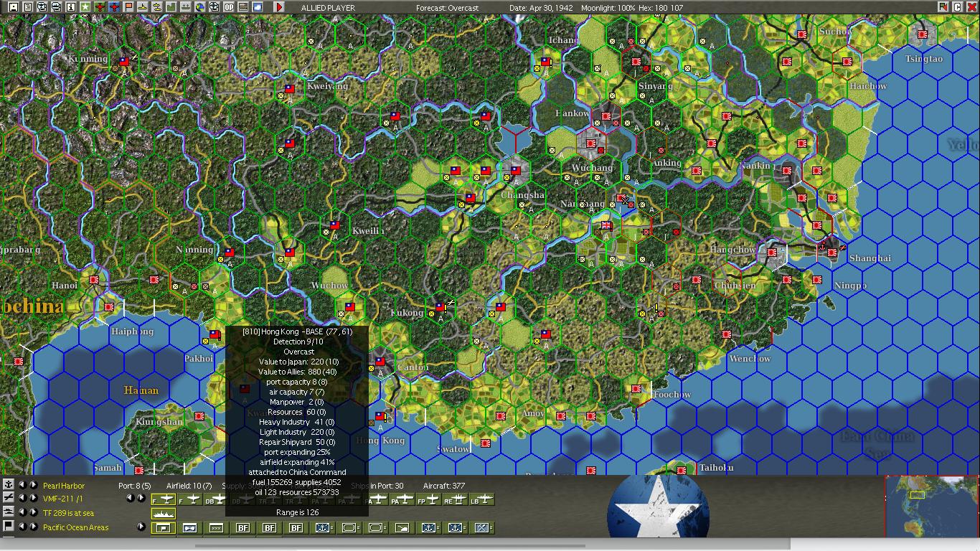Click previous arrow left of Pacific Ocean Areas

[x=22, y=527]
